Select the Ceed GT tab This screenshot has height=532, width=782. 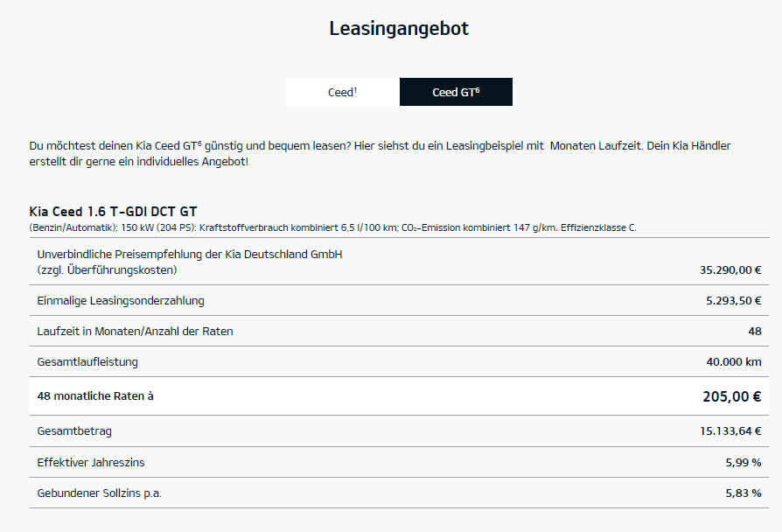pos(456,92)
